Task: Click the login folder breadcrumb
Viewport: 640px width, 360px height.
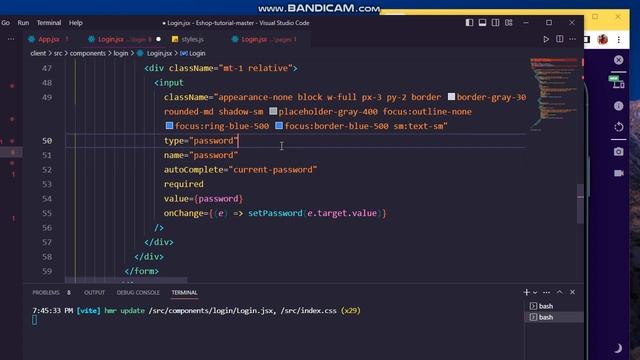Action: [x=121, y=53]
